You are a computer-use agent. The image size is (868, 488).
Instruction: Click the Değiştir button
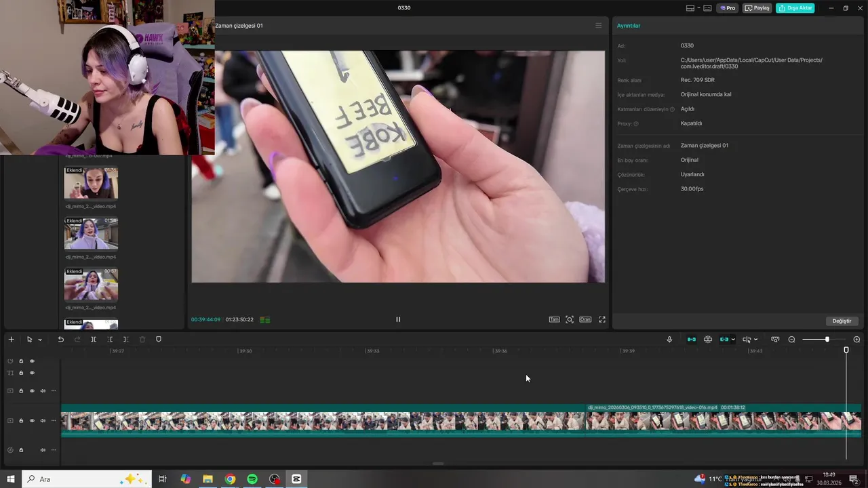point(842,321)
